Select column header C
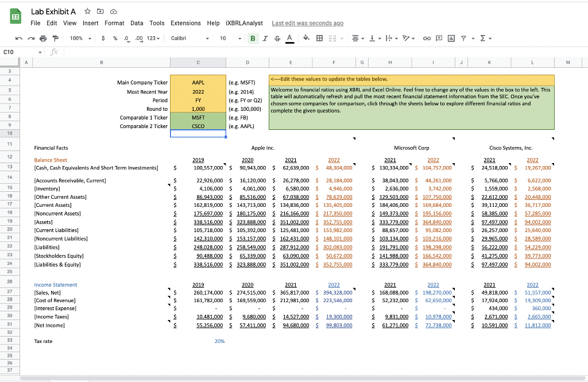The height and width of the screenshot is (382, 588). pos(198,62)
